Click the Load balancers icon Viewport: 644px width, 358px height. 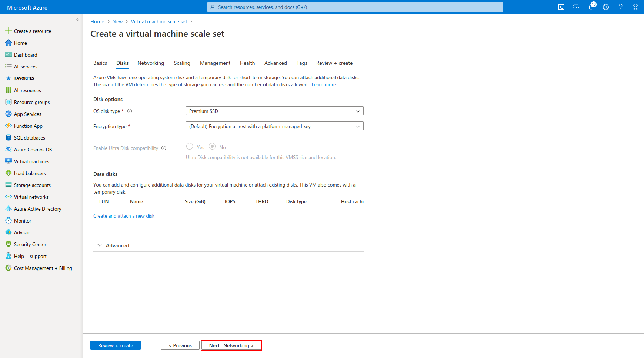(9, 173)
